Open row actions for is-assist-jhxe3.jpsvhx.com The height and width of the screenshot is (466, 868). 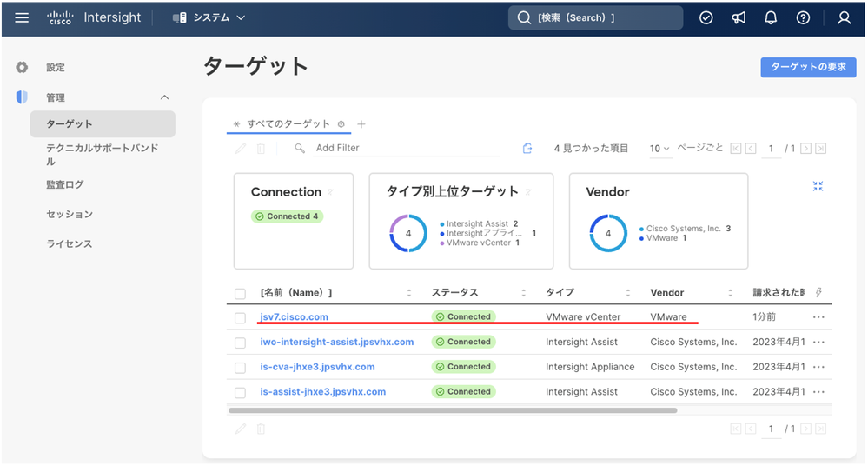tap(818, 392)
